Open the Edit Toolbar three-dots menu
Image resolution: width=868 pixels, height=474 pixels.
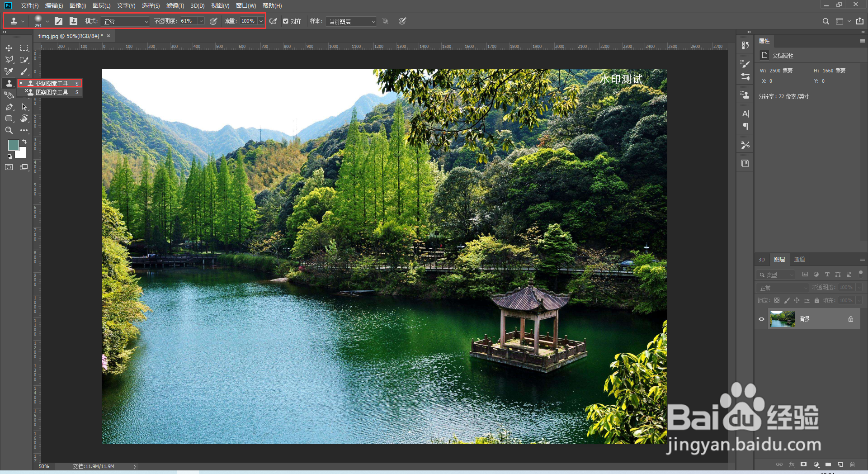click(24, 130)
